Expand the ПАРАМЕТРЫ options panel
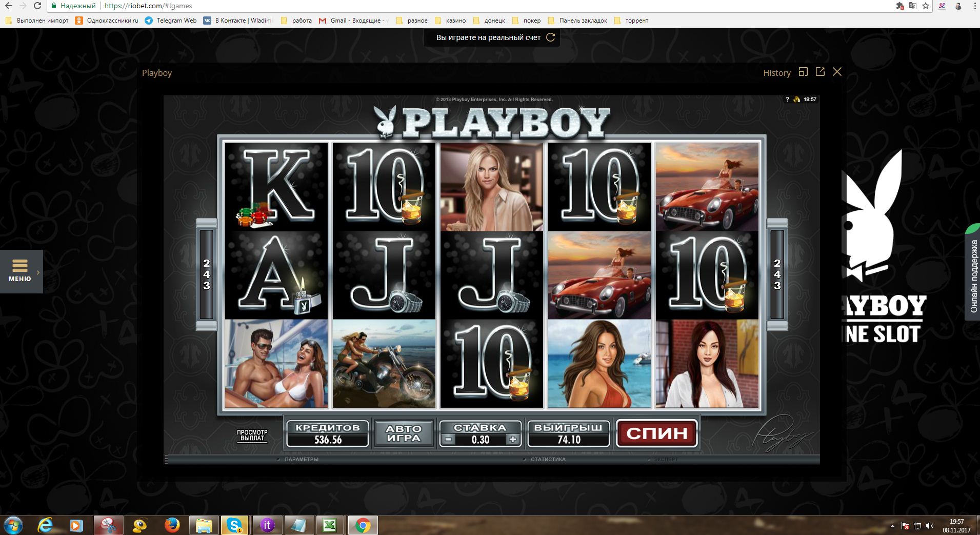Image resolution: width=980 pixels, height=535 pixels. pyautogui.click(x=302, y=460)
